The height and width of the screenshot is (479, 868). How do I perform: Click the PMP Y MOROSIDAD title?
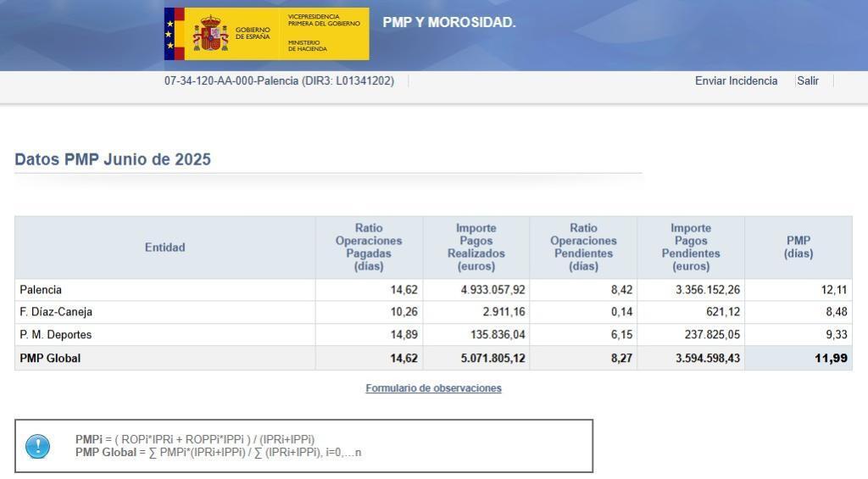point(448,23)
